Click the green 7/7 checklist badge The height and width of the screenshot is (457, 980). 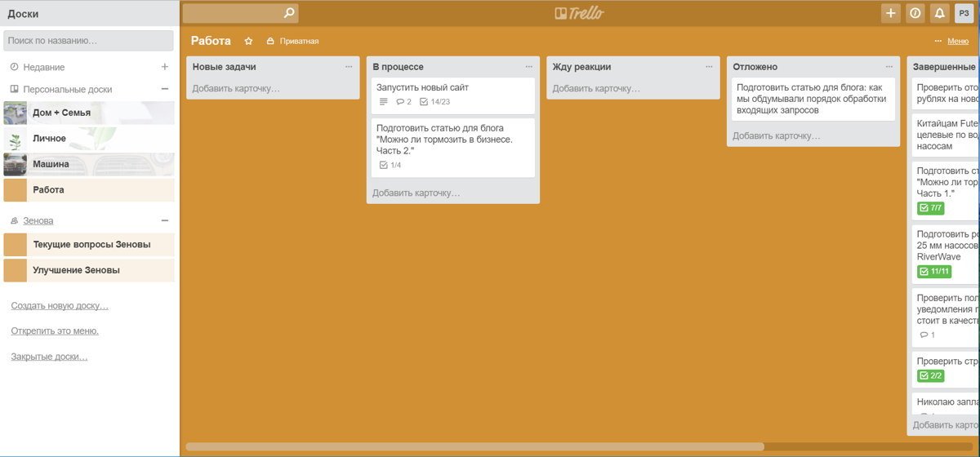(x=931, y=208)
